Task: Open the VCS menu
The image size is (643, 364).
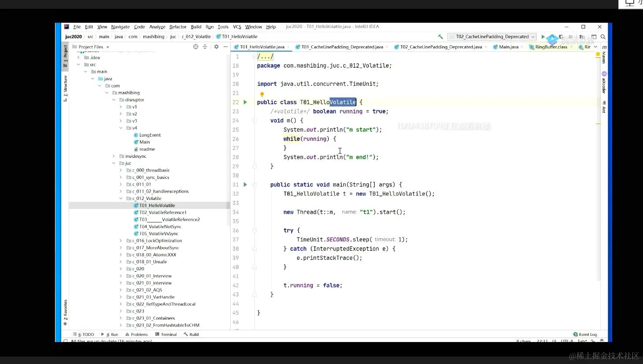Action: [x=237, y=27]
